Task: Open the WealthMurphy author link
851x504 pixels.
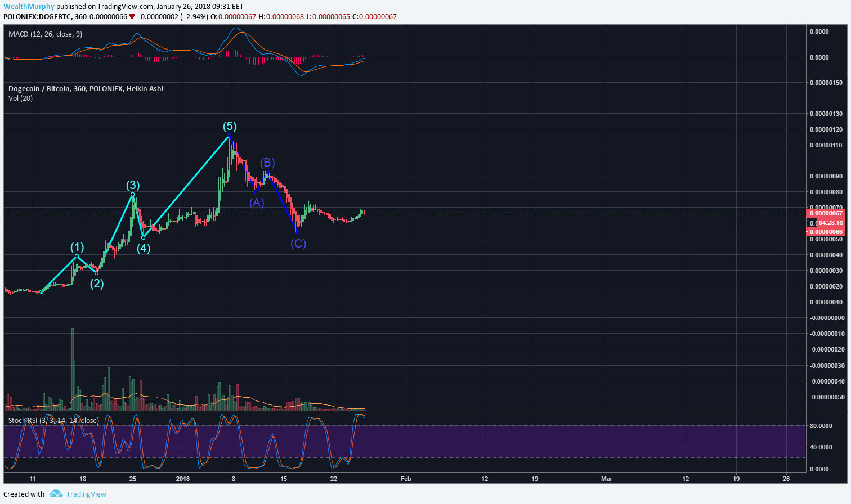Action: click(x=29, y=7)
